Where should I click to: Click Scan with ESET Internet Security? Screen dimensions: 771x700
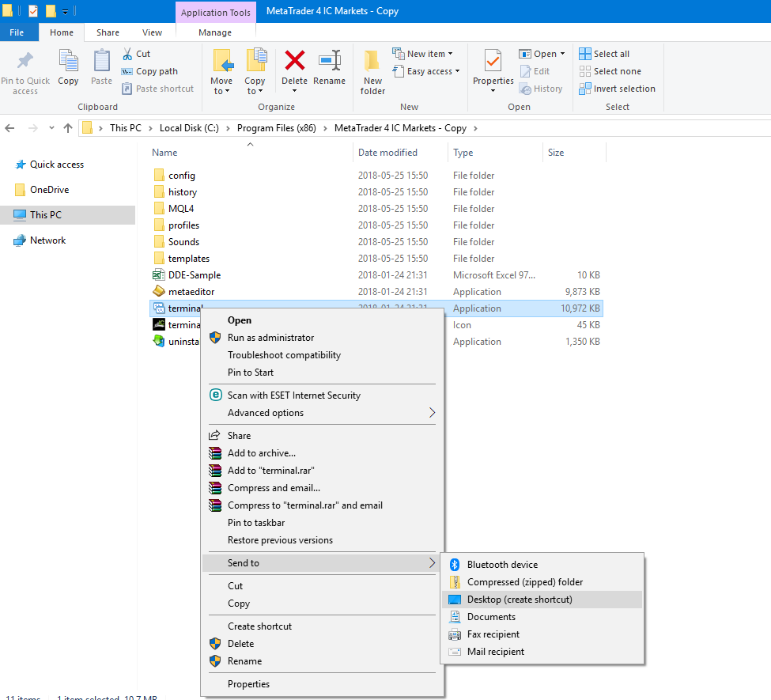click(293, 395)
